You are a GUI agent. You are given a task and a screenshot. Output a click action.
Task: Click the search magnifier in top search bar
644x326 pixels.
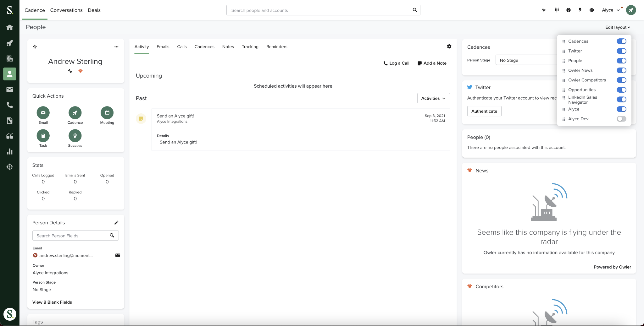(x=415, y=10)
